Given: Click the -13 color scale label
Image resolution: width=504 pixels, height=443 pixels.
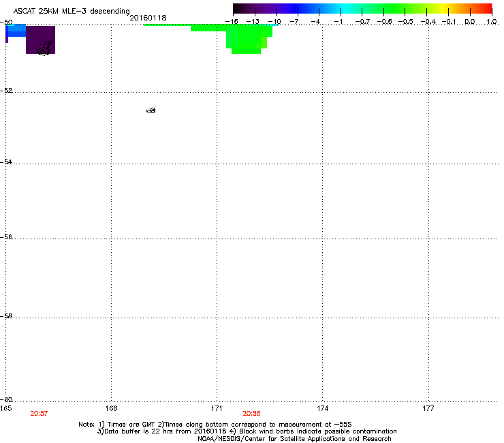Looking at the screenshot, I should pyautogui.click(x=253, y=22).
